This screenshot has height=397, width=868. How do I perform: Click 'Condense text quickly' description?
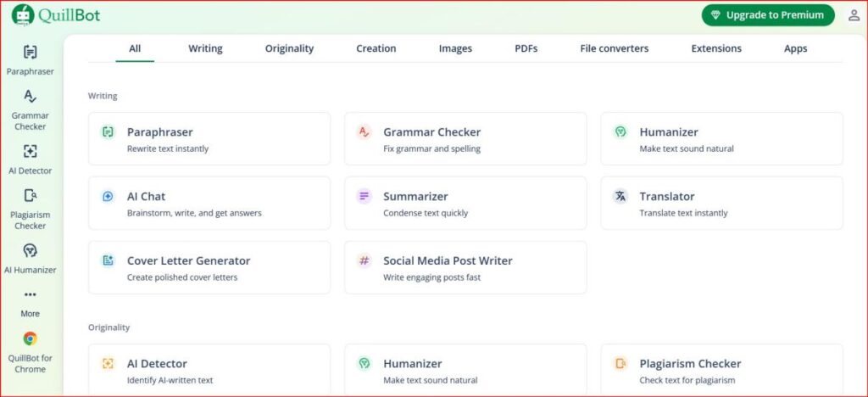point(426,213)
